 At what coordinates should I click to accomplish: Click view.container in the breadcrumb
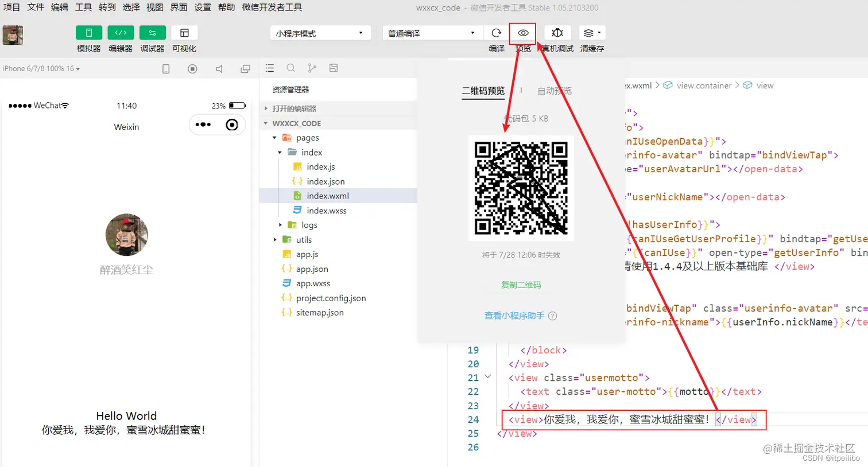click(704, 85)
